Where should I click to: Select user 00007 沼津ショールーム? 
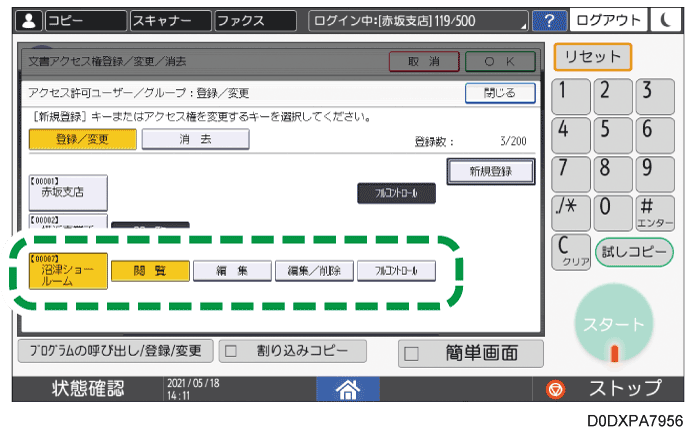[x=68, y=271]
